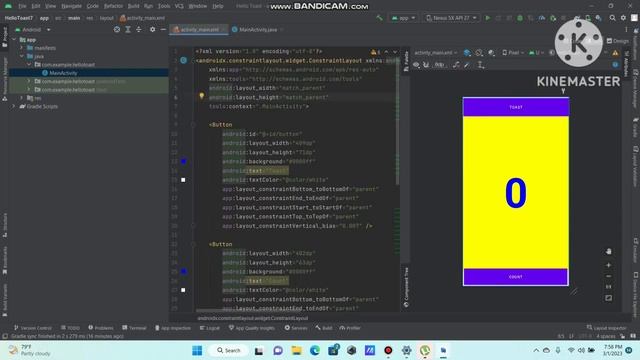The image size is (640, 360).
Task: Click the Clear Constraints icon
Action: (x=456, y=65)
